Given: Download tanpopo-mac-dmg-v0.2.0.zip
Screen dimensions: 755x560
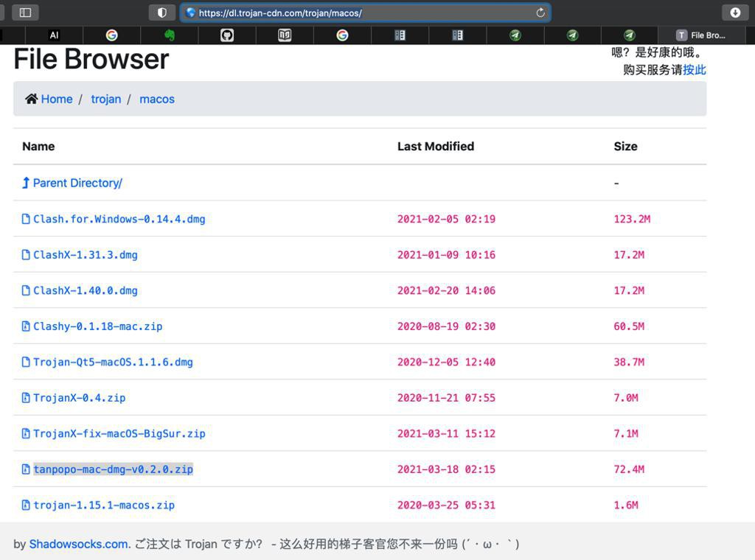Looking at the screenshot, I should coord(113,469).
